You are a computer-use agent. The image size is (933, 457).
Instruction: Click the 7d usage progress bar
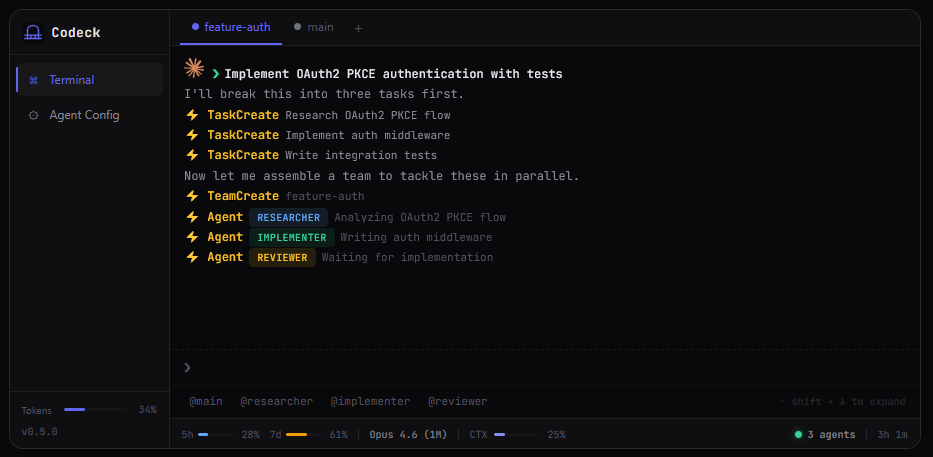point(304,434)
